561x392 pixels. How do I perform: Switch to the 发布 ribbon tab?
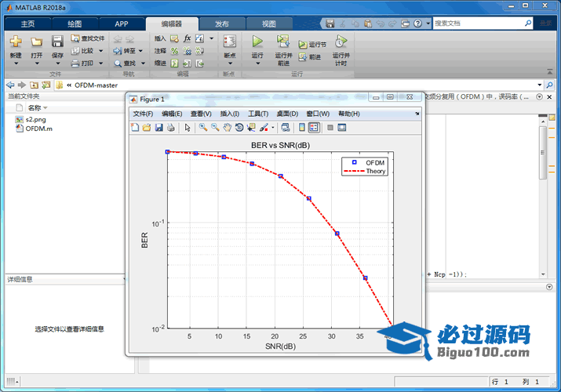tap(222, 24)
